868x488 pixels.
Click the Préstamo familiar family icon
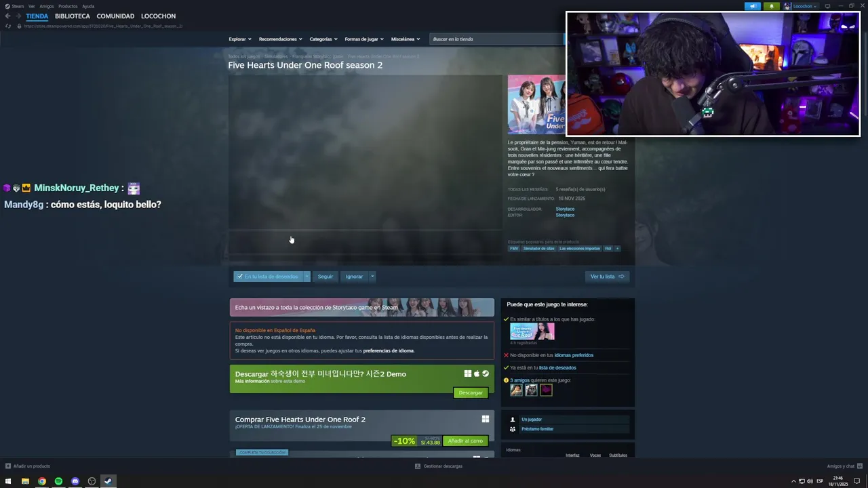(x=513, y=429)
